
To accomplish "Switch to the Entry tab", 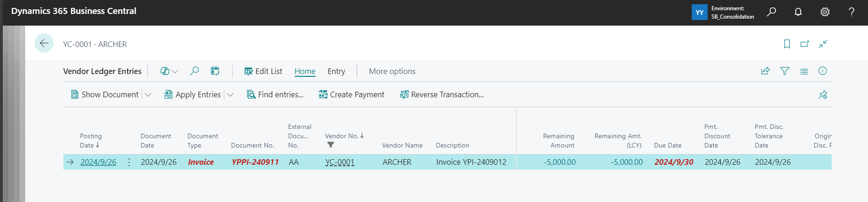I will coord(336,71).
